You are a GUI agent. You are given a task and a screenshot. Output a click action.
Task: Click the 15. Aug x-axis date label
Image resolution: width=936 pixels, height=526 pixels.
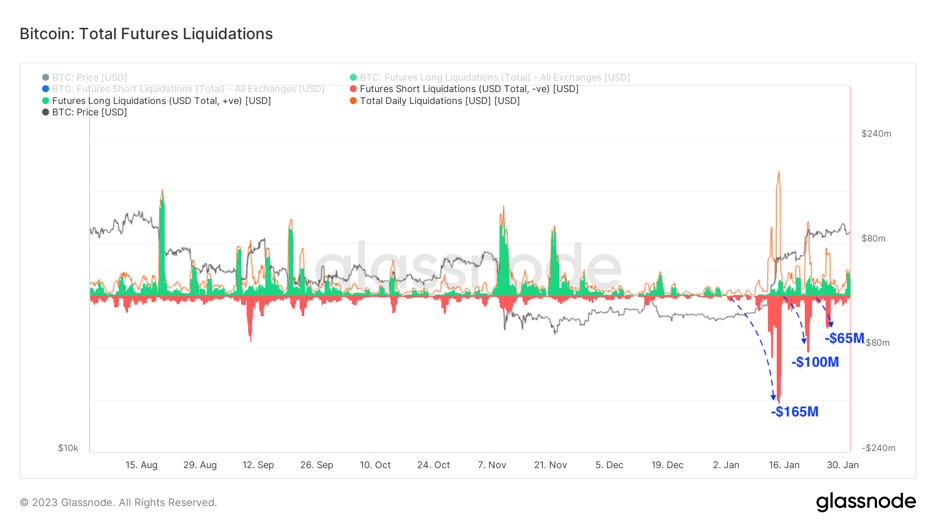coord(141,465)
